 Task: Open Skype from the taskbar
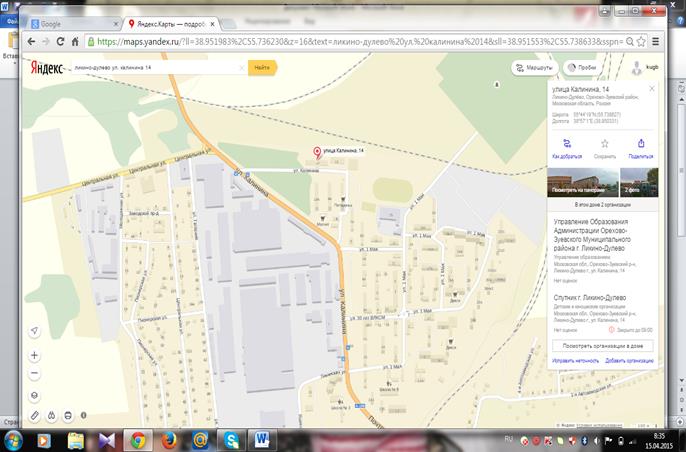[231, 441]
